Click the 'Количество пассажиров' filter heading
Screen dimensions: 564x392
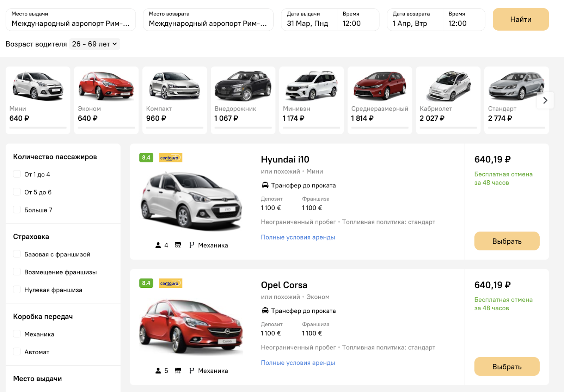point(55,157)
